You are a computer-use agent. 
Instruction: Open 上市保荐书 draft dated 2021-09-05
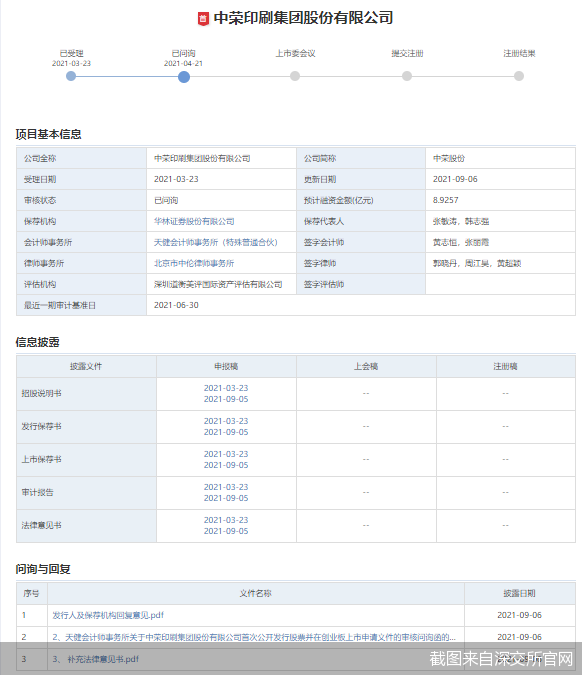(226, 465)
